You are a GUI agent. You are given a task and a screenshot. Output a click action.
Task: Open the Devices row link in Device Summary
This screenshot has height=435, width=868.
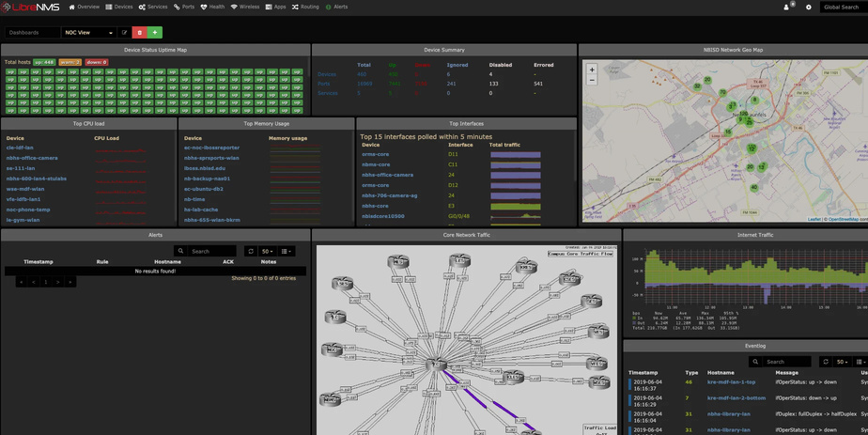click(327, 74)
